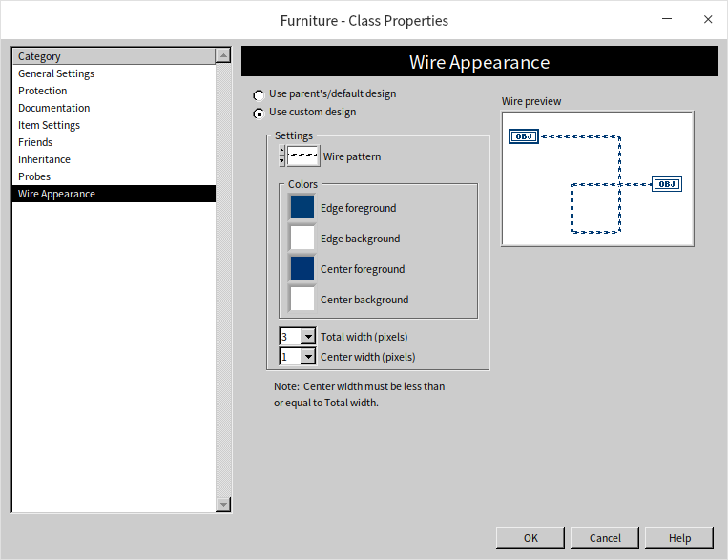This screenshot has width=728, height=560.
Task: Go to the Protection category
Action: [43, 91]
